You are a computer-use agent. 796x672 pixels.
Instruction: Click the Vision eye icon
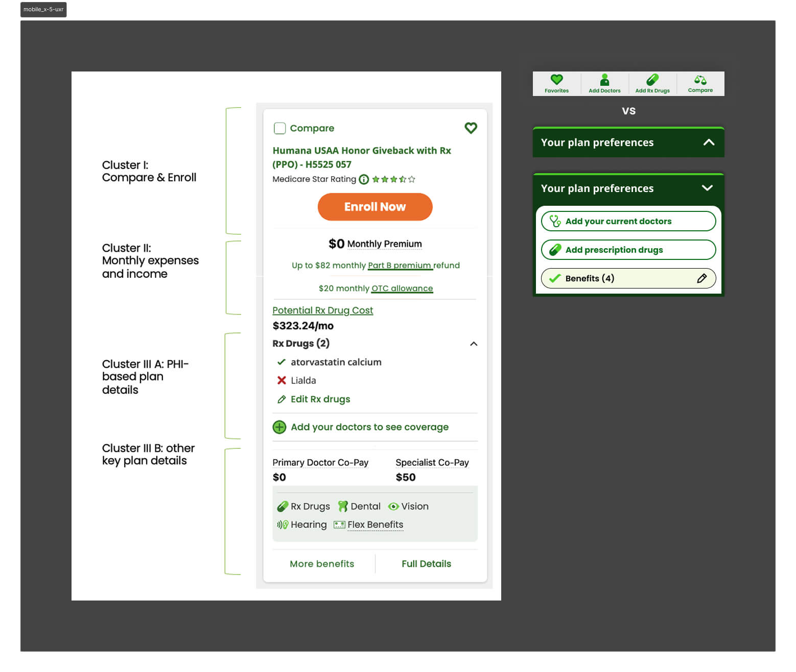click(393, 507)
